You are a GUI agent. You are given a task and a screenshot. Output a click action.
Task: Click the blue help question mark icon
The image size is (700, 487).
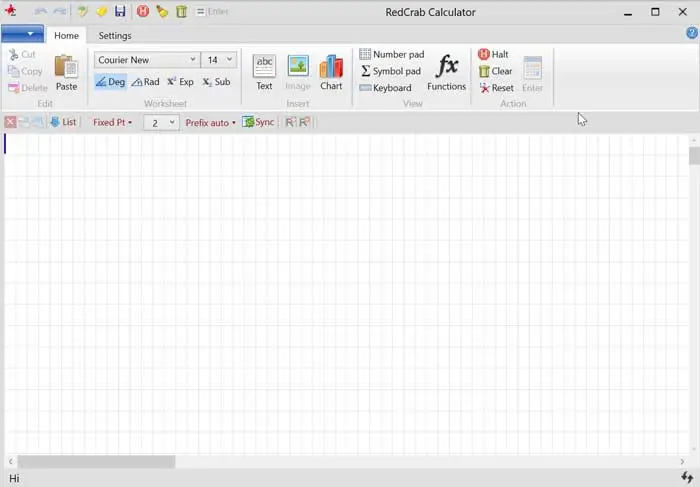point(692,33)
